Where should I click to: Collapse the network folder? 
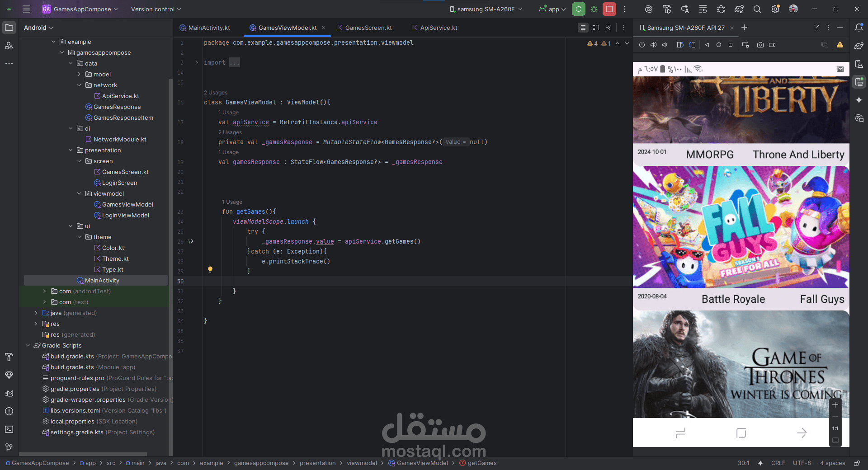click(79, 85)
